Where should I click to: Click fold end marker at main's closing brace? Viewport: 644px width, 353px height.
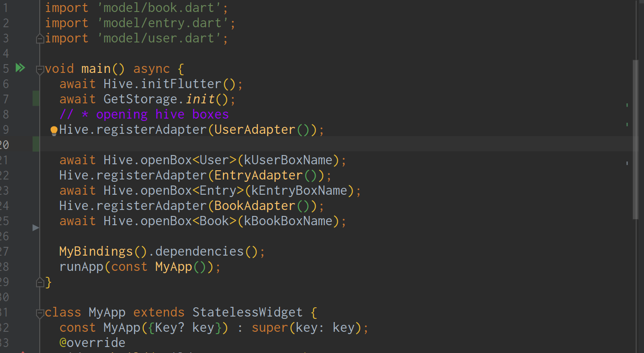40,282
